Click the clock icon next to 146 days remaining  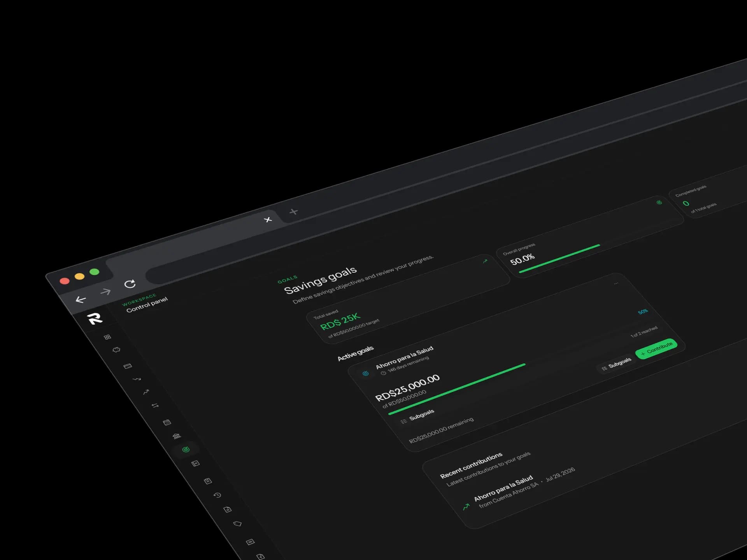coord(383,373)
